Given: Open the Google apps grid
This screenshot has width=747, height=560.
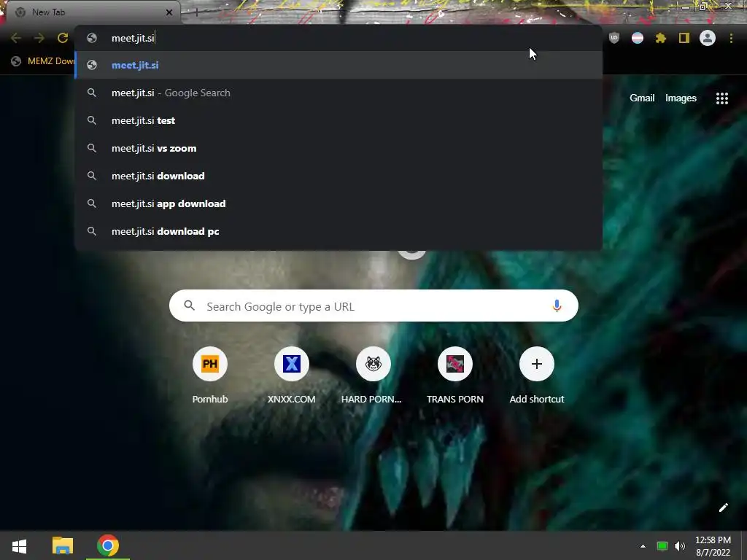Looking at the screenshot, I should (721, 98).
